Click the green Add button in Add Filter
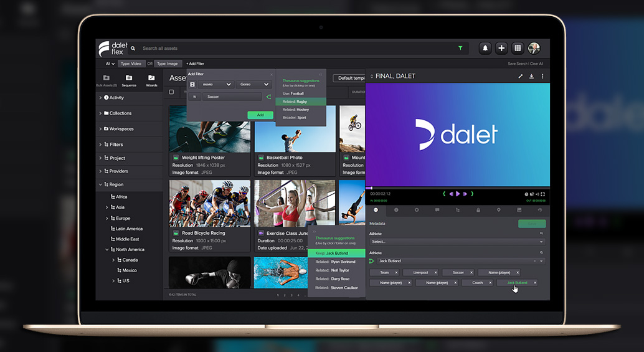Image resolution: width=644 pixels, height=352 pixels. (x=260, y=115)
